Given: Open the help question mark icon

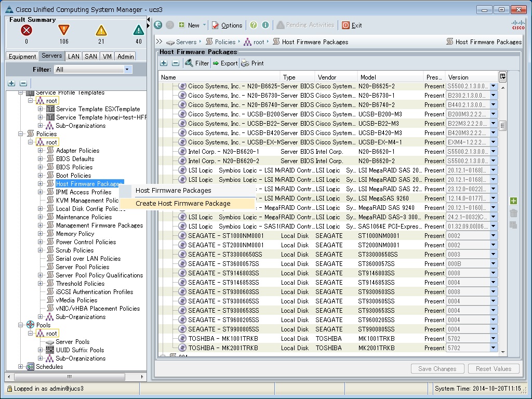Looking at the screenshot, I should tap(254, 25).
